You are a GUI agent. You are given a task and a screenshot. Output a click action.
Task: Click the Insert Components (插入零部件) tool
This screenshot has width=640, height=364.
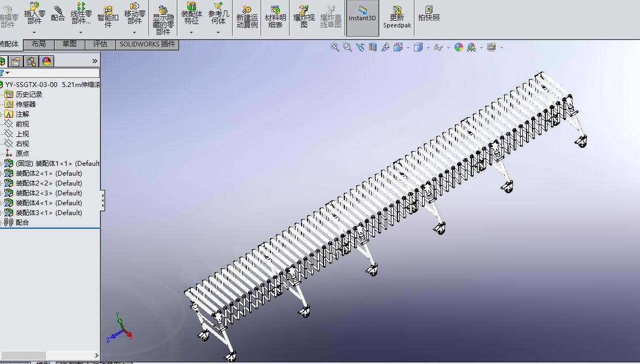coord(34,13)
